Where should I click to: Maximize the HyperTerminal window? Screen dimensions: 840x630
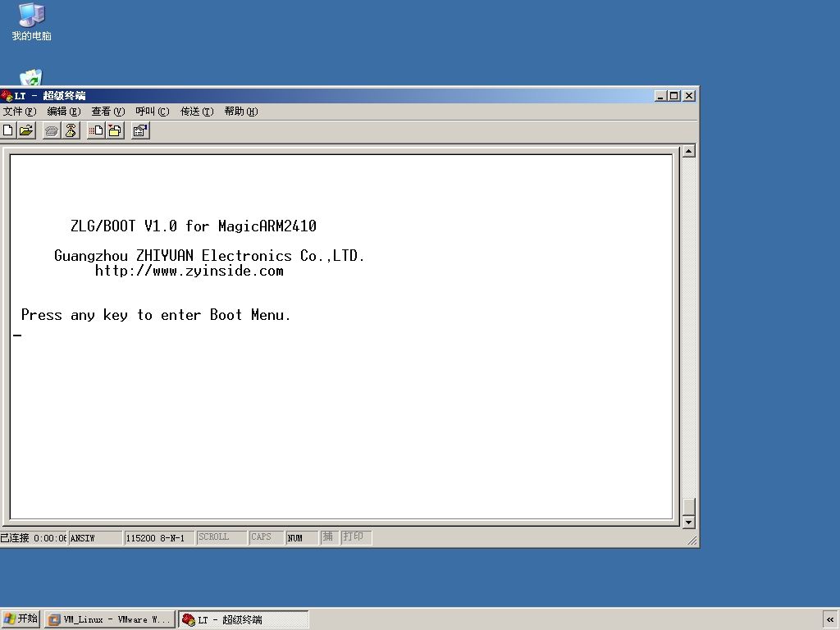(x=674, y=96)
